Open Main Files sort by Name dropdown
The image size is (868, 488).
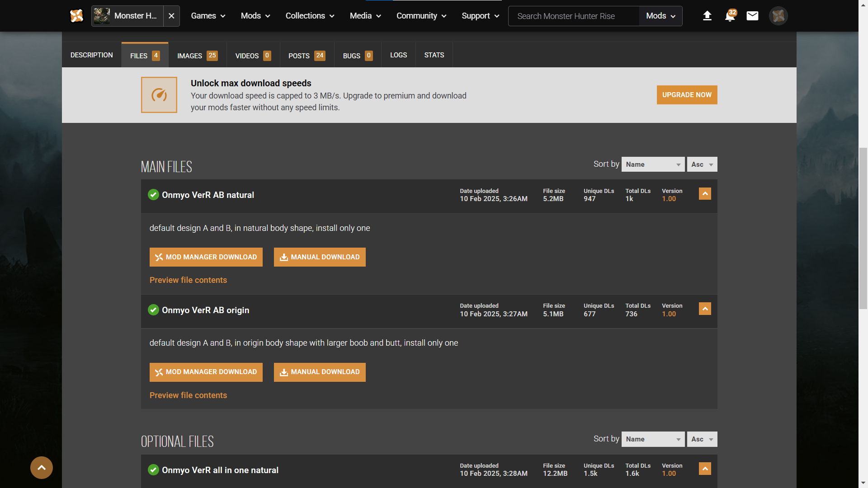[x=653, y=164]
